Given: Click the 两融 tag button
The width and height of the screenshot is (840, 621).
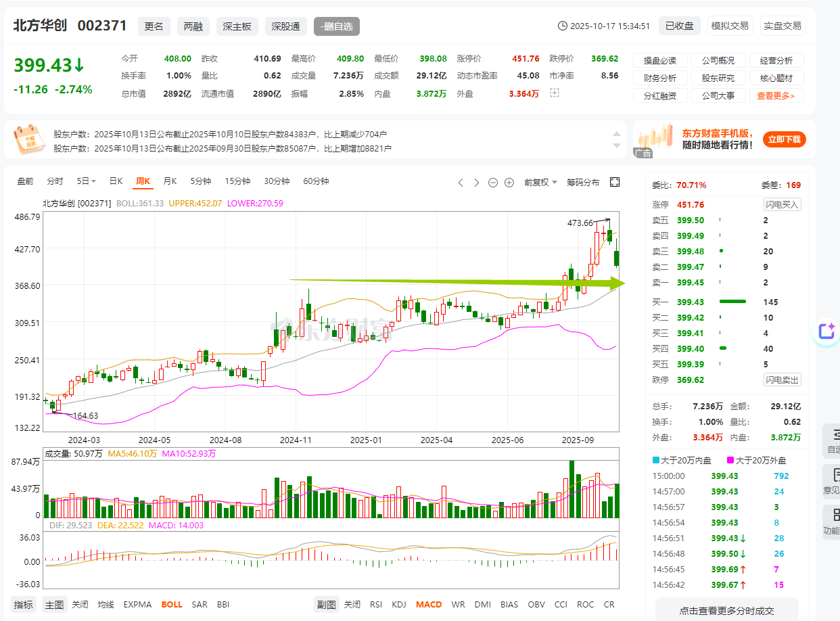Looking at the screenshot, I should pyautogui.click(x=193, y=26).
